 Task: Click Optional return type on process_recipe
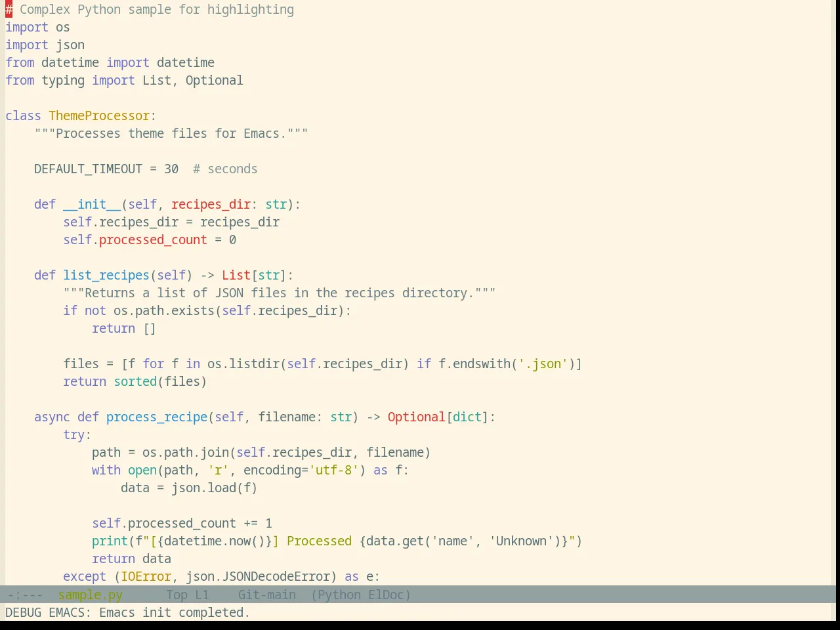point(416,417)
